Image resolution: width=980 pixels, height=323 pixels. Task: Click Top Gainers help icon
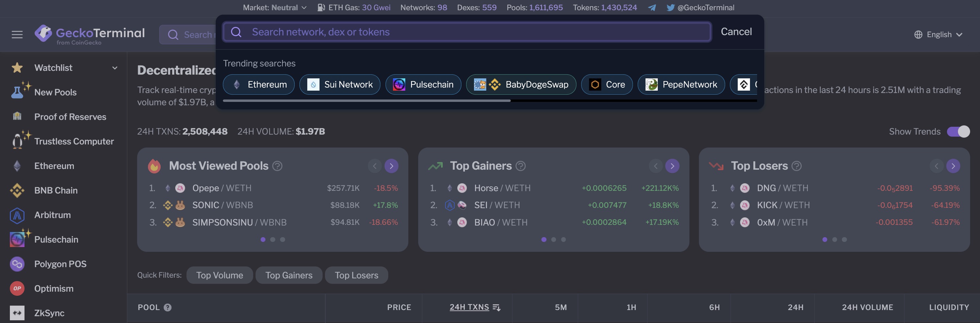point(520,166)
